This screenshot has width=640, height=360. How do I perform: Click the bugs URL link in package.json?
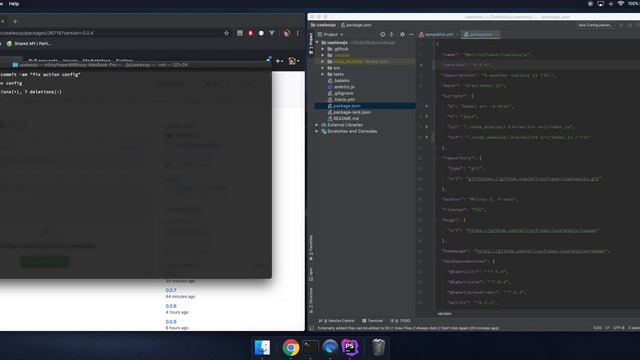click(532, 230)
